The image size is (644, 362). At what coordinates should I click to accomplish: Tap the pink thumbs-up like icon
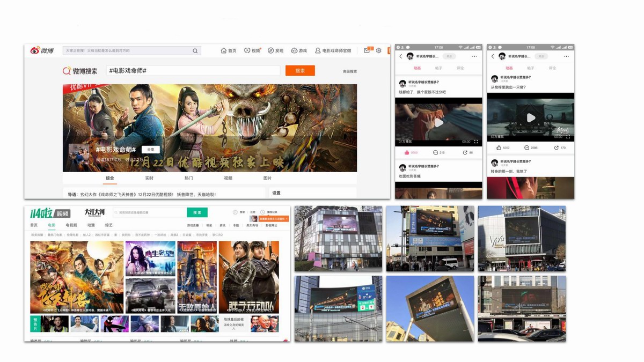click(x=406, y=153)
